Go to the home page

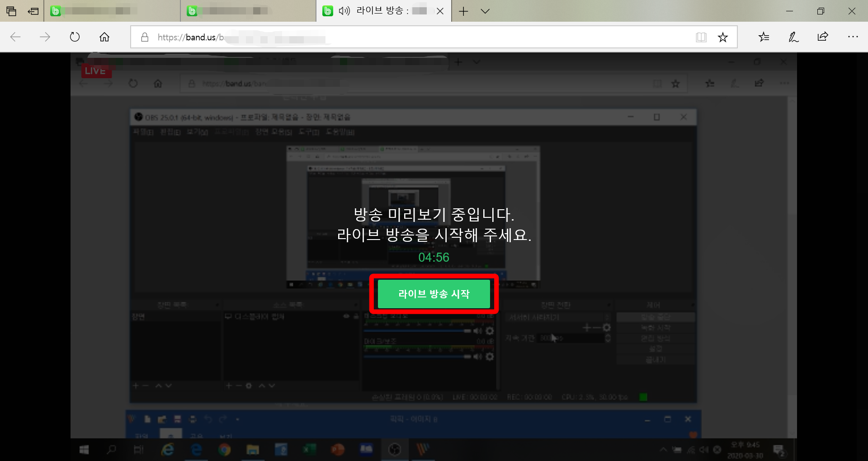click(104, 37)
